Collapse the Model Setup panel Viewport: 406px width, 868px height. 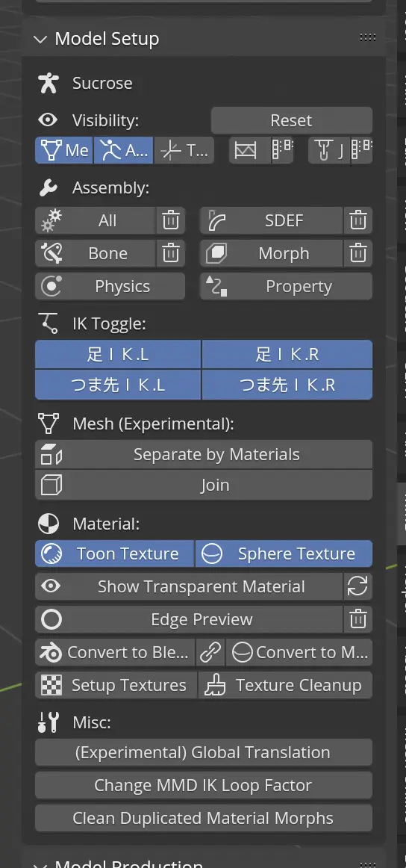[x=40, y=39]
